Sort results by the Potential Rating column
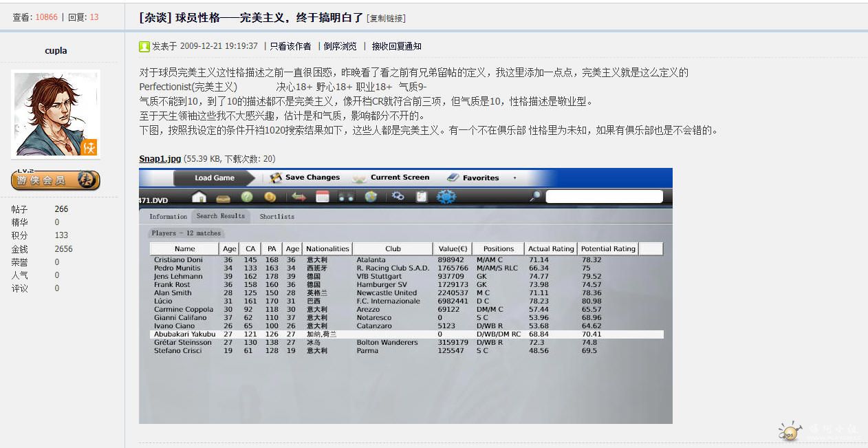The image size is (868, 448). [608, 248]
